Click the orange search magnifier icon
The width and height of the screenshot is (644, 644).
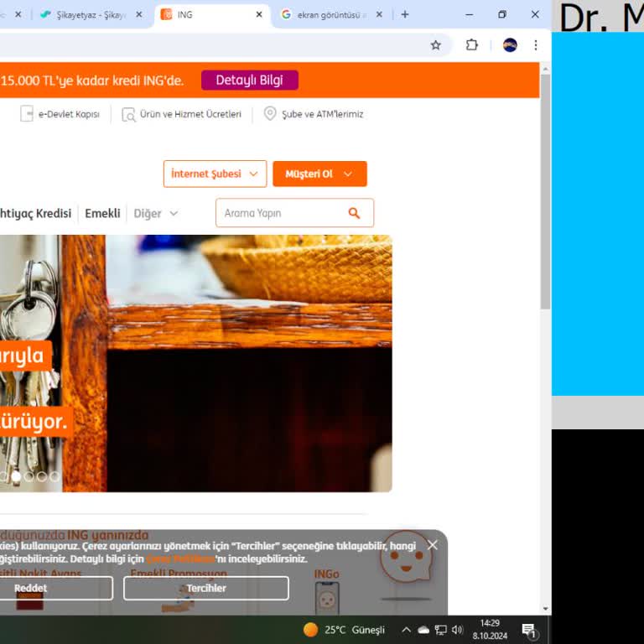pyautogui.click(x=354, y=213)
